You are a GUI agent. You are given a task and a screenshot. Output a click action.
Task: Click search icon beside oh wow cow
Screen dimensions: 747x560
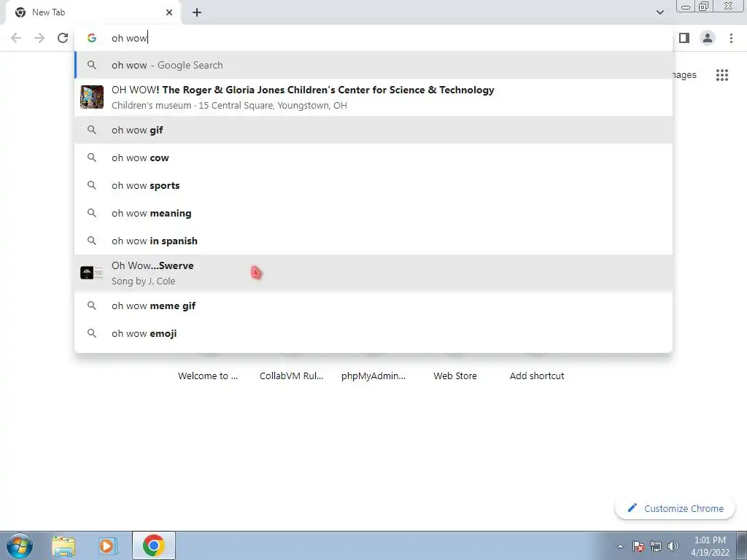pyautogui.click(x=92, y=157)
